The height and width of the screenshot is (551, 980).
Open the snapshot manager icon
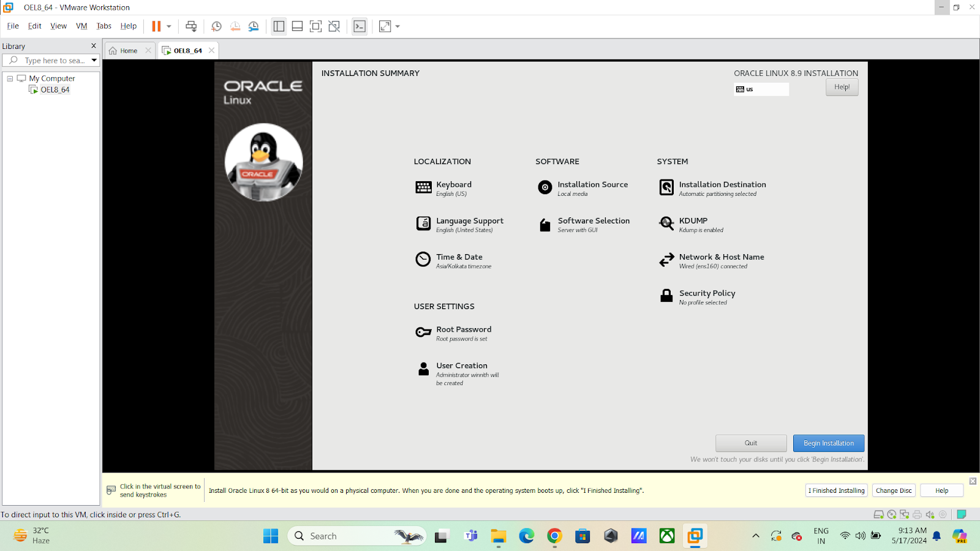tap(254, 26)
